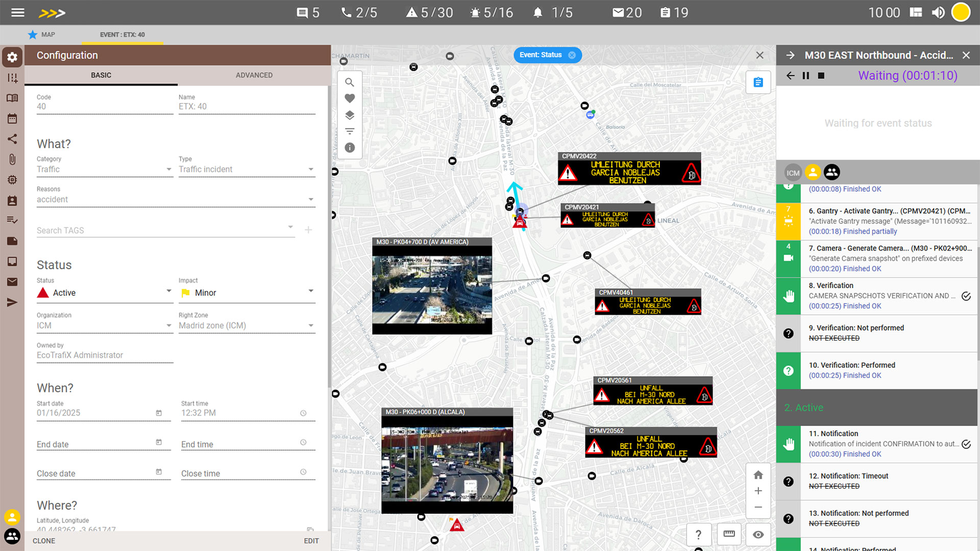
Task: Click the blue clipboard button on map
Action: pyautogui.click(x=758, y=82)
